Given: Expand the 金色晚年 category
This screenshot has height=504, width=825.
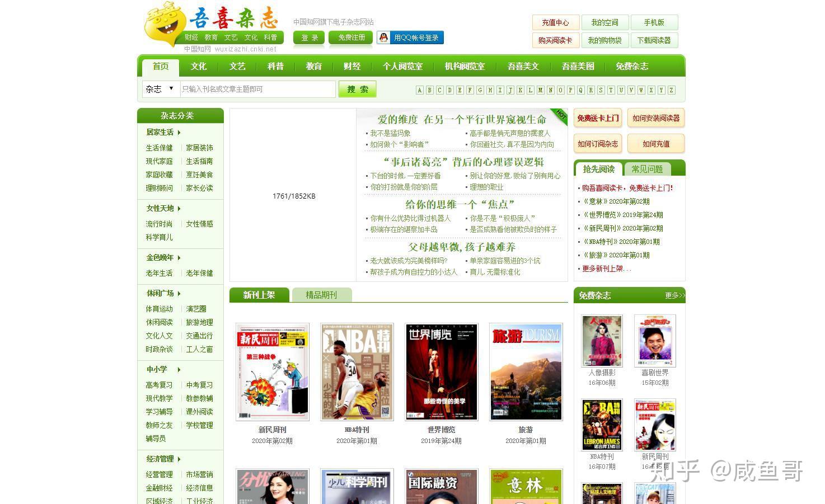Looking at the screenshot, I should pos(163,257).
